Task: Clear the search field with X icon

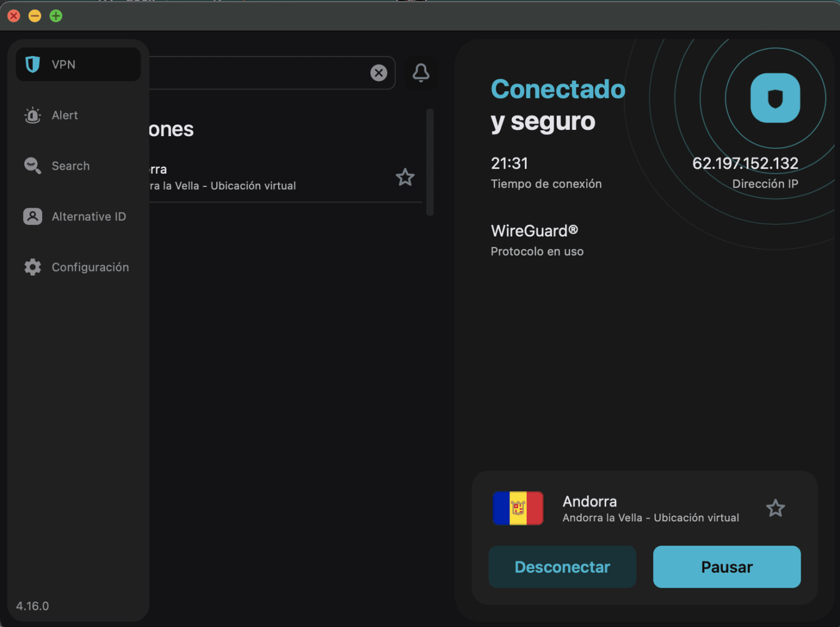Action: pos(378,73)
